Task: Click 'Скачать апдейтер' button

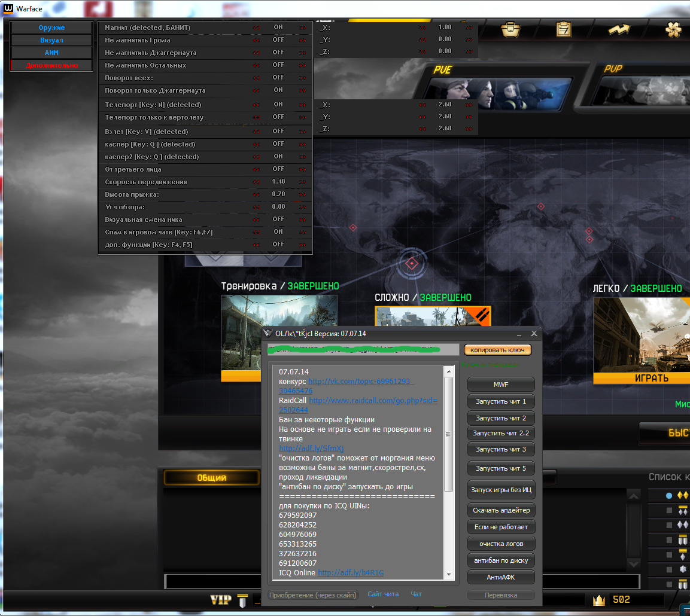Action: 501,510
